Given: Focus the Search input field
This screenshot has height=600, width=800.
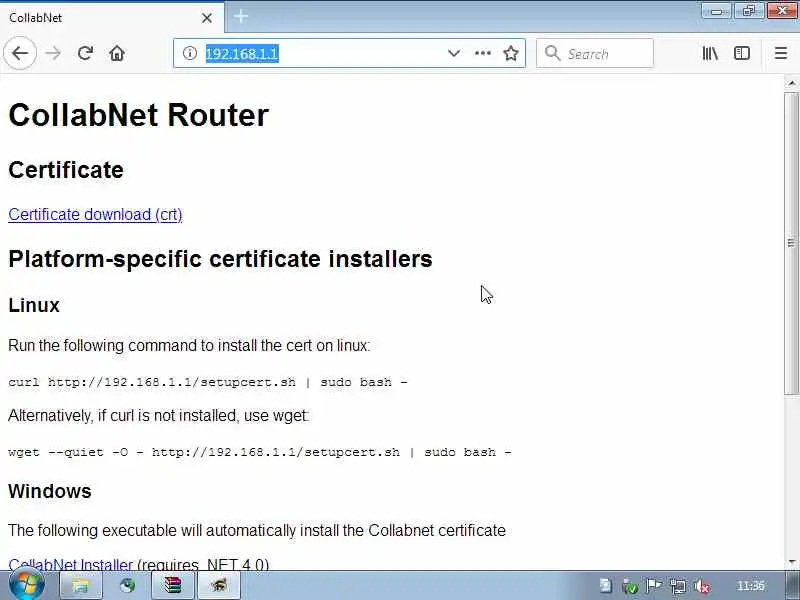Looking at the screenshot, I should click(x=595, y=53).
